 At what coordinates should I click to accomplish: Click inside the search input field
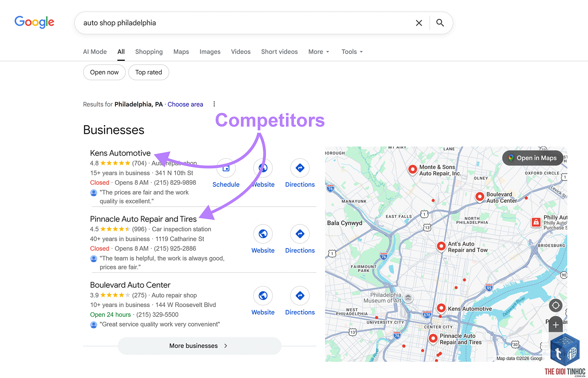tap(243, 23)
